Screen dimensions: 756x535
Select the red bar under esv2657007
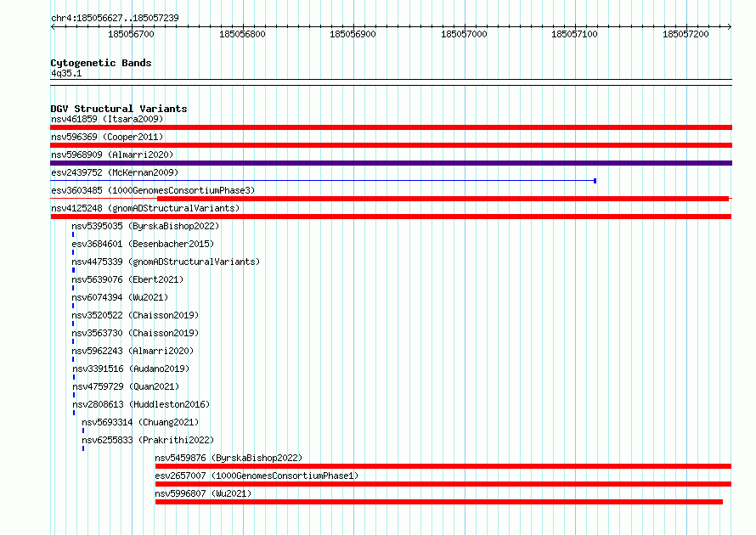[x=443, y=484]
